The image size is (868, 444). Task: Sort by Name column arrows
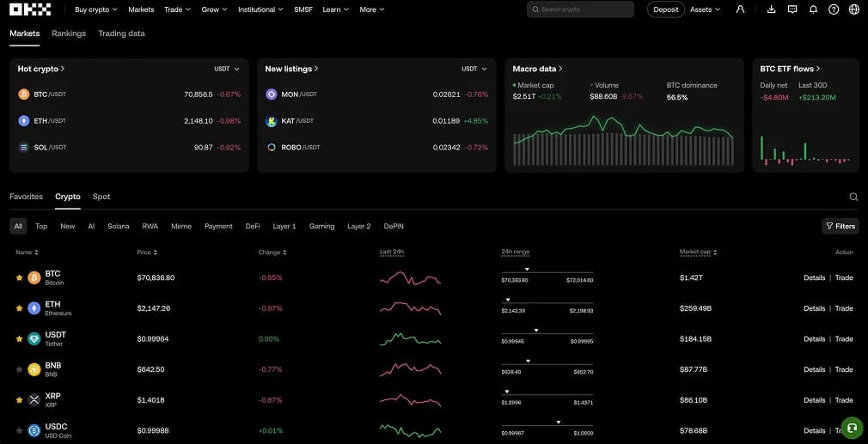(x=37, y=252)
